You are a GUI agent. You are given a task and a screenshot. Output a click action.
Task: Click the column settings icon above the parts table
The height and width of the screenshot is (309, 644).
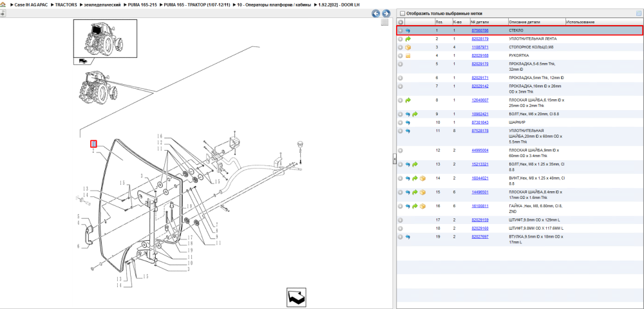pyautogui.click(x=638, y=13)
